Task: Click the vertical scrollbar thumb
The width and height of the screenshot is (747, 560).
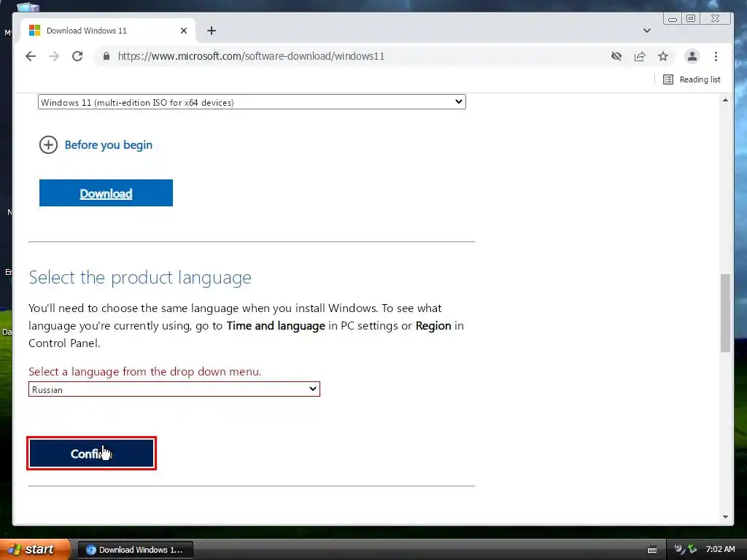Action: pyautogui.click(x=725, y=313)
